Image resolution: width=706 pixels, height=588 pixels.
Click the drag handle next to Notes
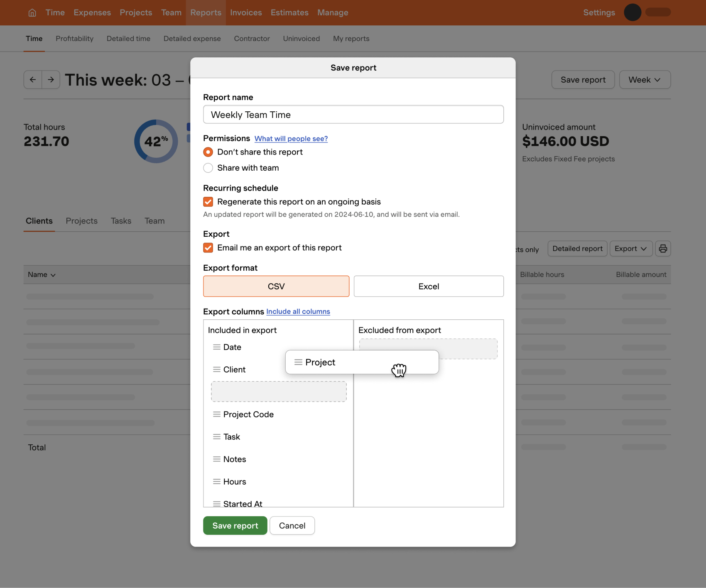(216, 459)
